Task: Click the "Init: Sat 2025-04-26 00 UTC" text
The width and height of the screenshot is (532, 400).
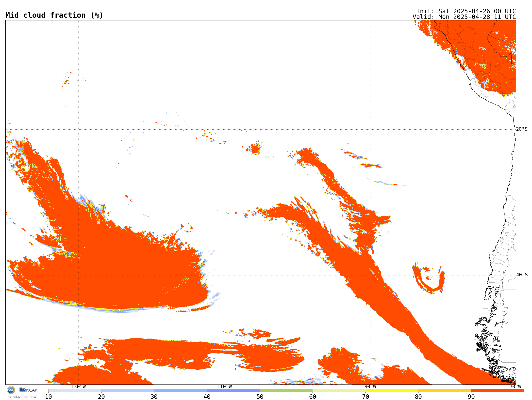Action: pos(466,11)
